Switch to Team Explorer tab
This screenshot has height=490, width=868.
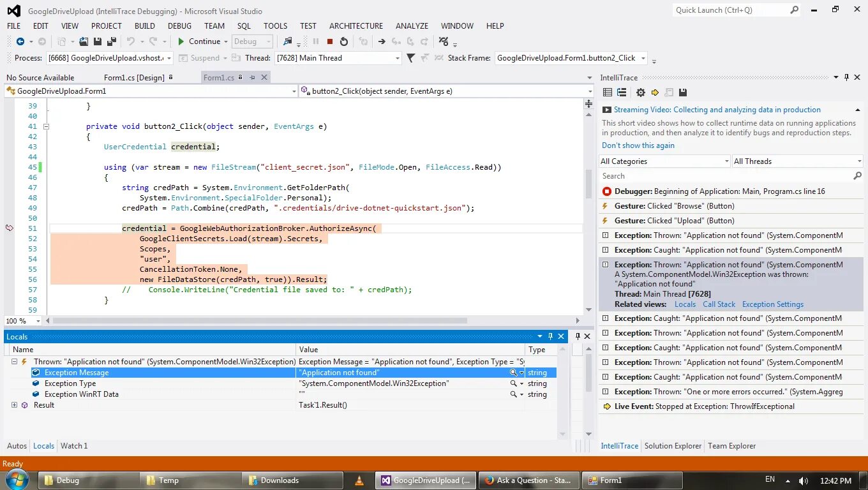(x=732, y=446)
